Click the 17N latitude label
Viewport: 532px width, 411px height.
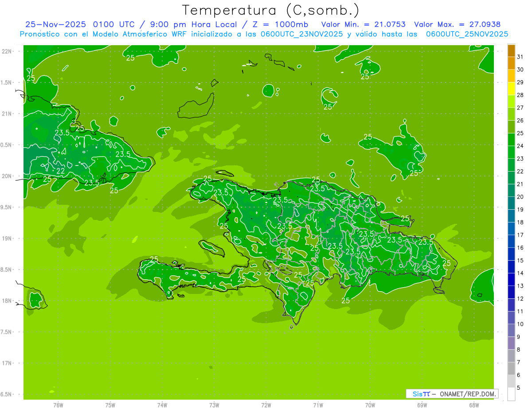coord(7,363)
